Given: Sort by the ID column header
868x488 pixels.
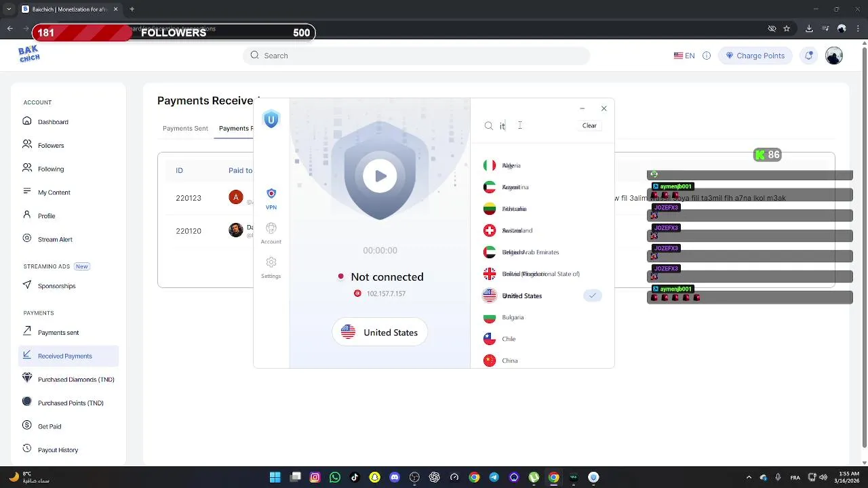Looking at the screenshot, I should pyautogui.click(x=179, y=171).
